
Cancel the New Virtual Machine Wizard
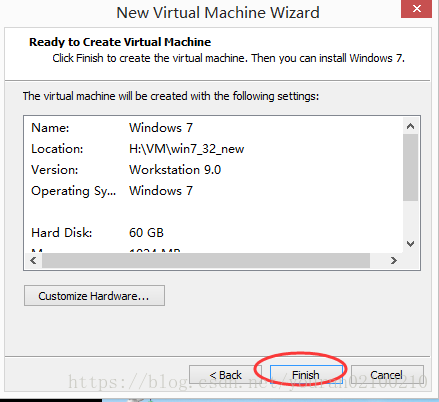(x=387, y=375)
